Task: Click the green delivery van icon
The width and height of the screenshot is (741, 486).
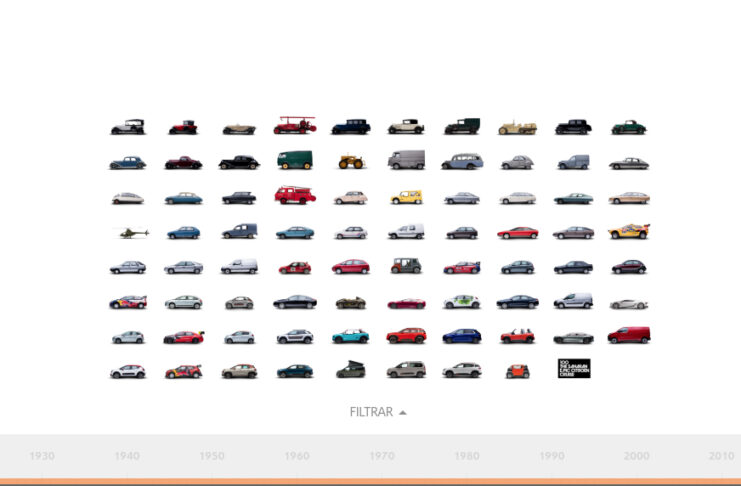Action: coord(295,161)
